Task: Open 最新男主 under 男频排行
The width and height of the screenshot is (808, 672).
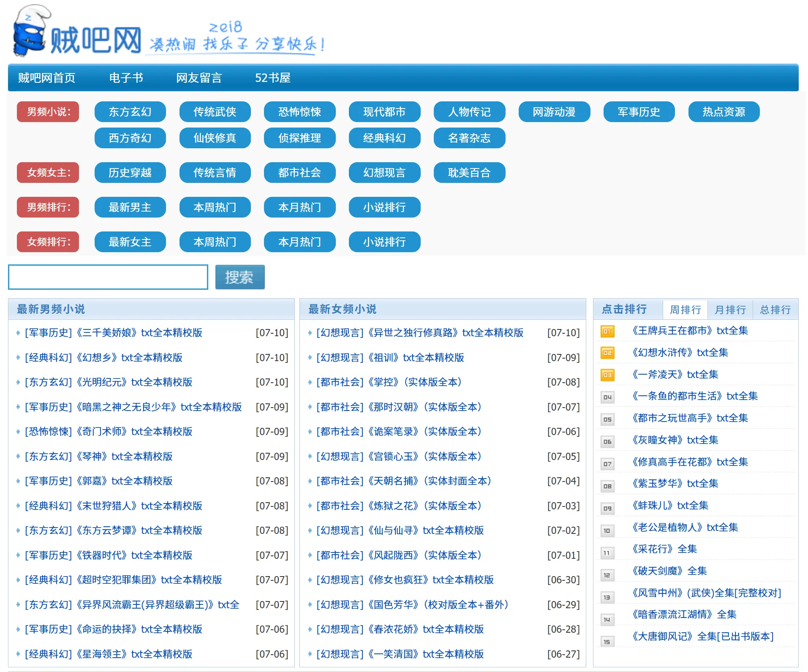Action: (130, 207)
